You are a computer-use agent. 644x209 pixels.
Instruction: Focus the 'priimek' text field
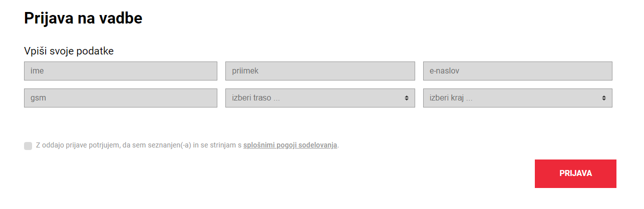[320, 71]
